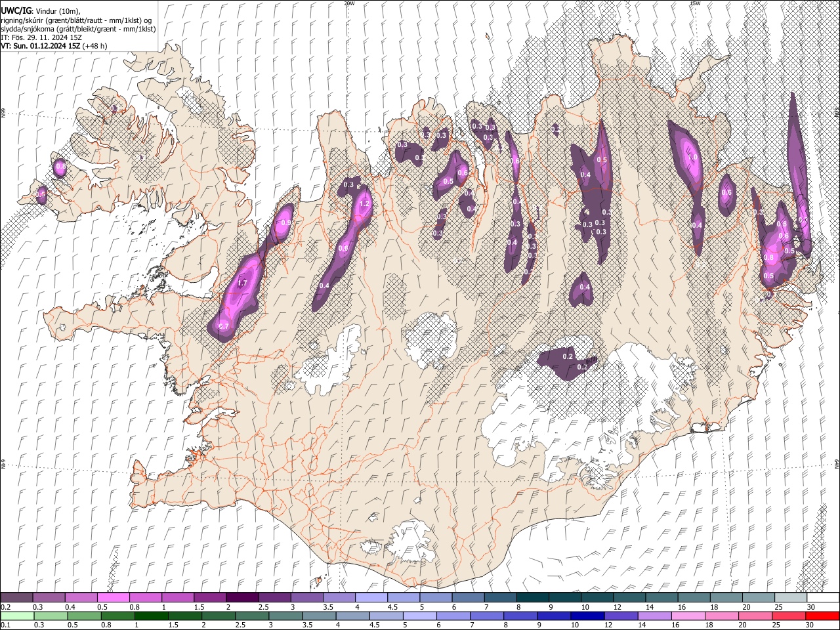The image size is (840, 630).
Task: Select the white swatch after 30 in upper legend
Action: (823, 598)
